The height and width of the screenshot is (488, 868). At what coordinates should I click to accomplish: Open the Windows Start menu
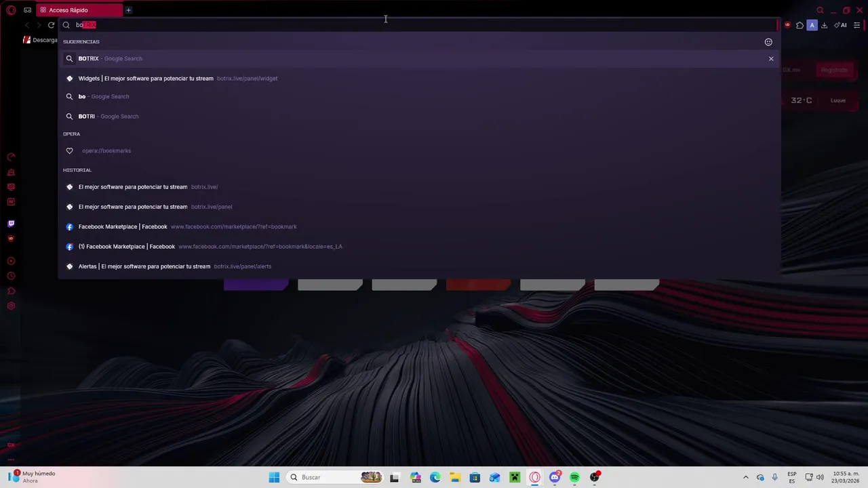pos(274,477)
